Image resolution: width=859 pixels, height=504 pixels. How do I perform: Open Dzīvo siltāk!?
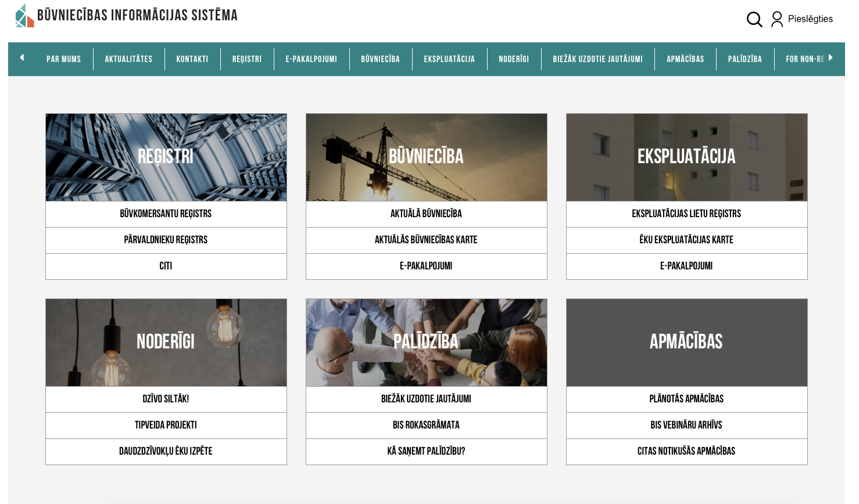coord(166,399)
